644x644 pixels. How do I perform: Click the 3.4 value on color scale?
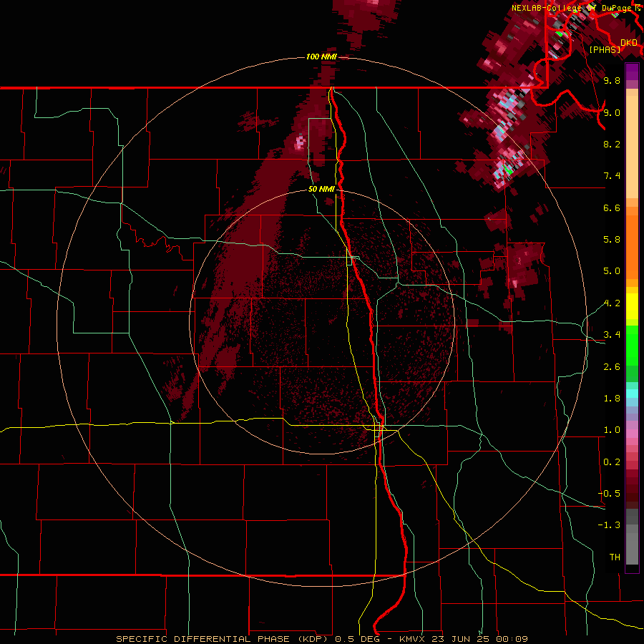pyautogui.click(x=612, y=335)
